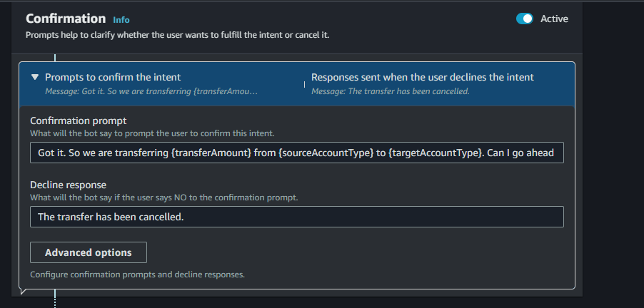Select "Responses sent when the user declines" header
The image size is (644, 308).
pos(423,77)
